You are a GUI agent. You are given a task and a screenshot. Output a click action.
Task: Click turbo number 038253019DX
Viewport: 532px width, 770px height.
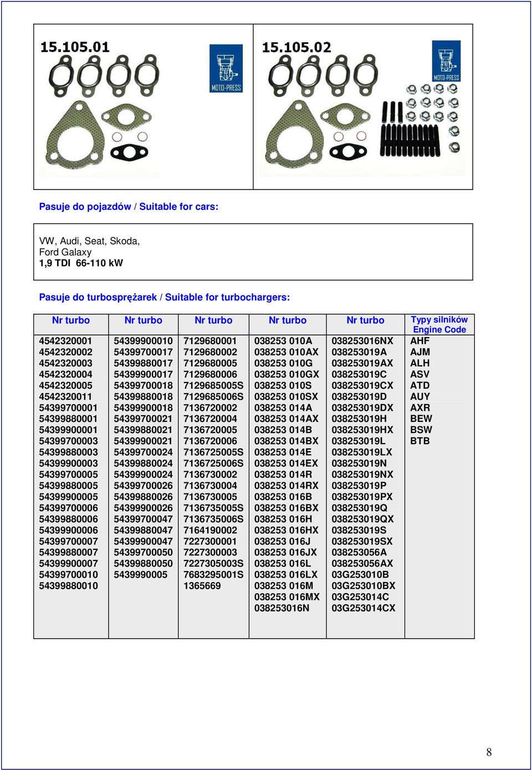pyautogui.click(x=362, y=407)
